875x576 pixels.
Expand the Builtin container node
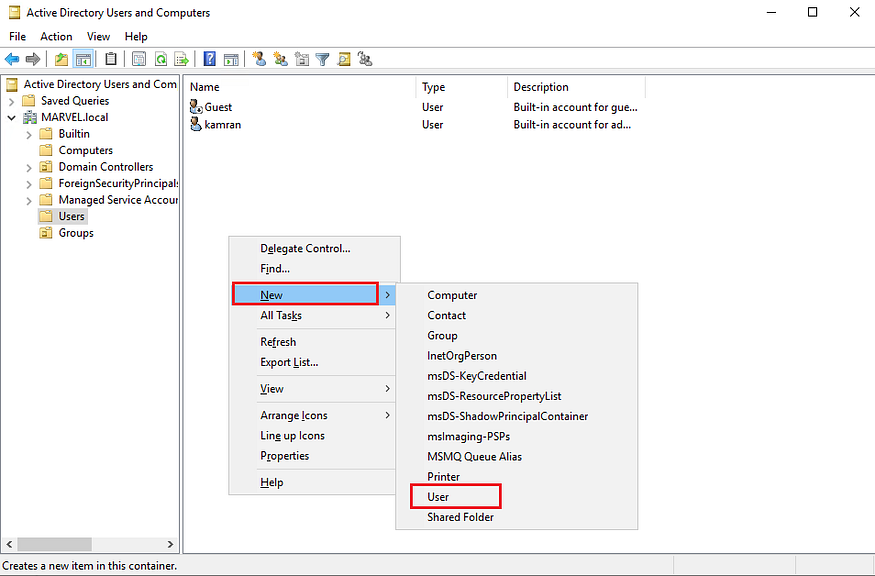[x=28, y=133]
